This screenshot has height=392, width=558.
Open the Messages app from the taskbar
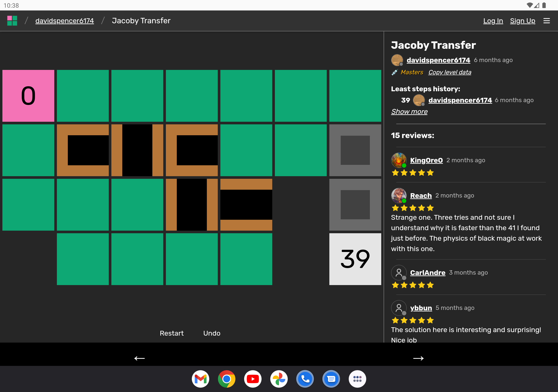tap(331, 379)
